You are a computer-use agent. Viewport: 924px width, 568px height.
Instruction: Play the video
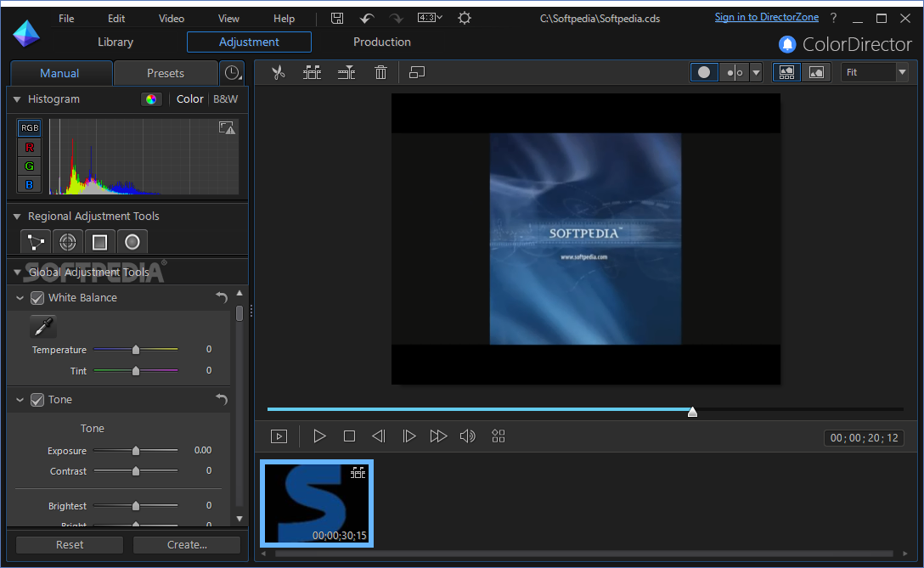tap(319, 436)
